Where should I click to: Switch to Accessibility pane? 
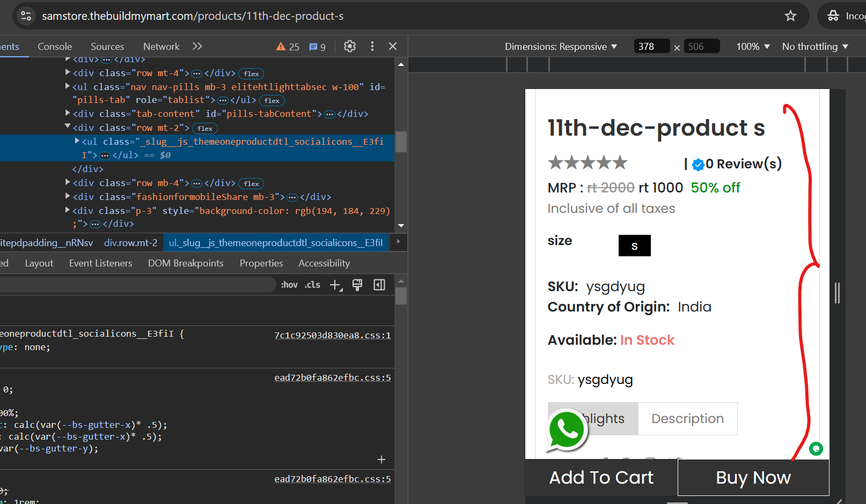pyautogui.click(x=324, y=263)
